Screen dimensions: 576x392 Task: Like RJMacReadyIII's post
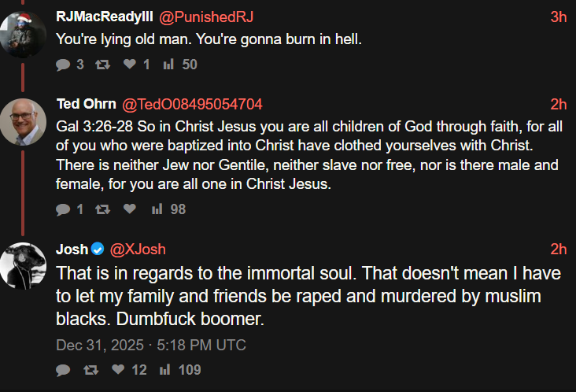point(130,65)
